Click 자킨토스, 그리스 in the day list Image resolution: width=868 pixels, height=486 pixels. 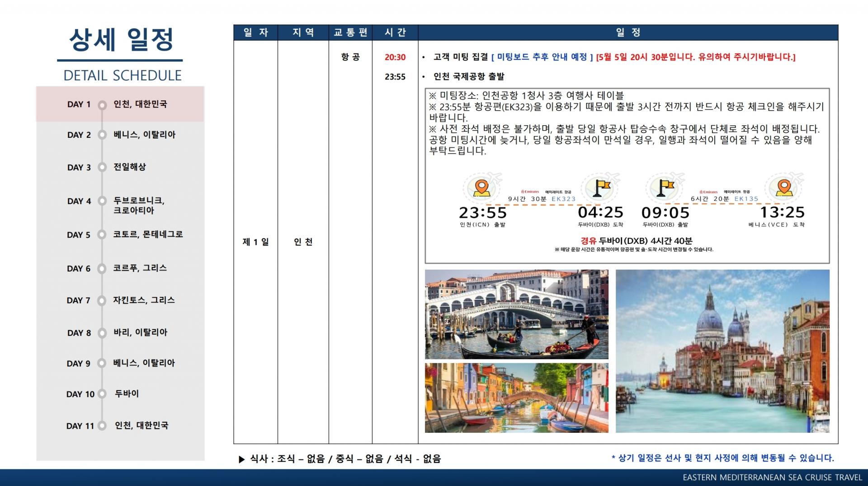(x=144, y=300)
